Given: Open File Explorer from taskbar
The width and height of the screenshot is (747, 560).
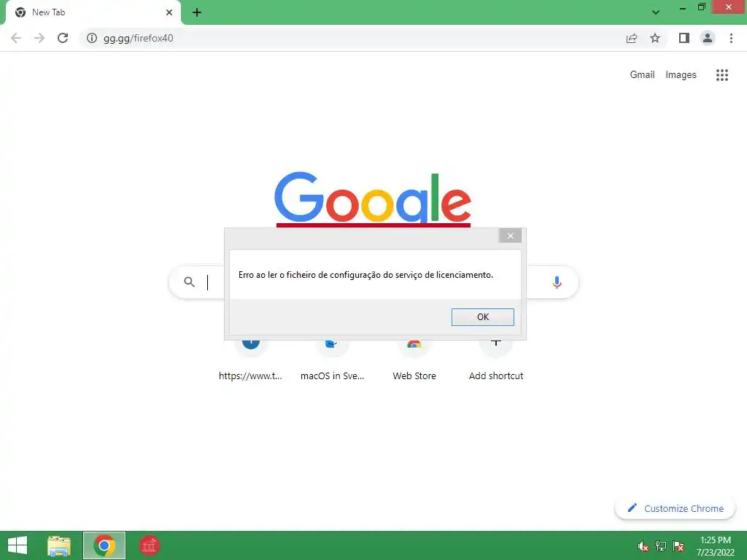Looking at the screenshot, I should 59,545.
